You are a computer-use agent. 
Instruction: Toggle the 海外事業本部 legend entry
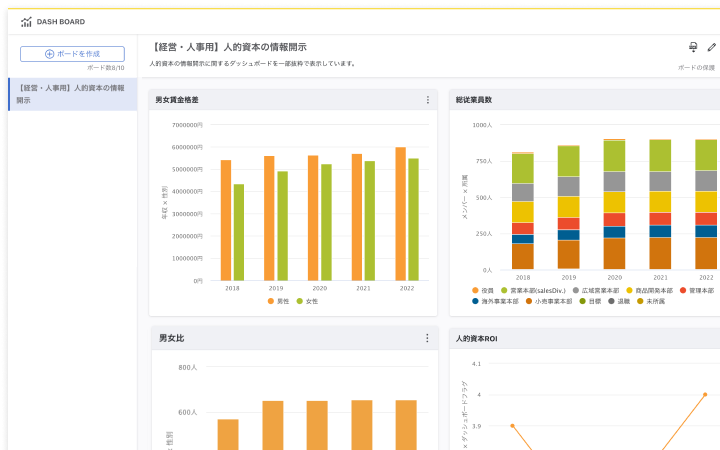pos(495,301)
